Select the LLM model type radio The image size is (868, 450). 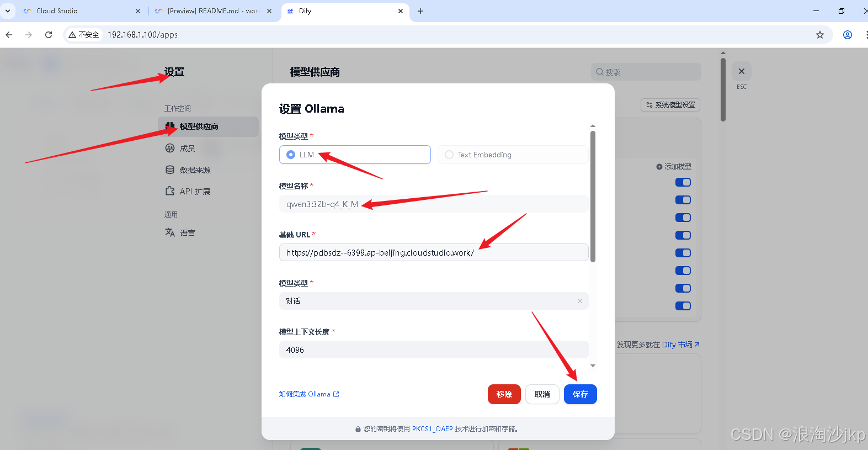355,155
